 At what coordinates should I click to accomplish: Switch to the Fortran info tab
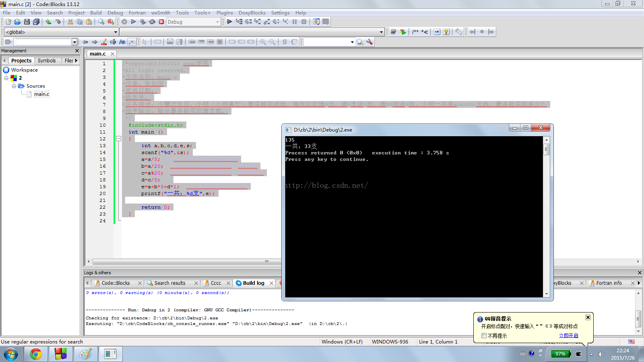[609, 283]
